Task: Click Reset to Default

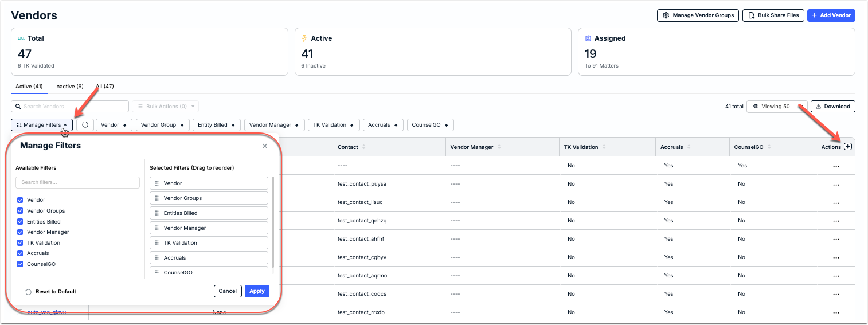Action: coord(50,292)
